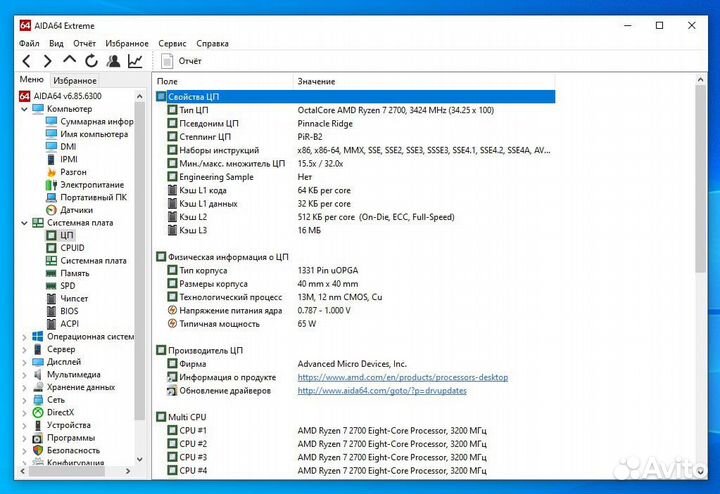Click the Операционная система Windows logo icon

click(x=38, y=337)
